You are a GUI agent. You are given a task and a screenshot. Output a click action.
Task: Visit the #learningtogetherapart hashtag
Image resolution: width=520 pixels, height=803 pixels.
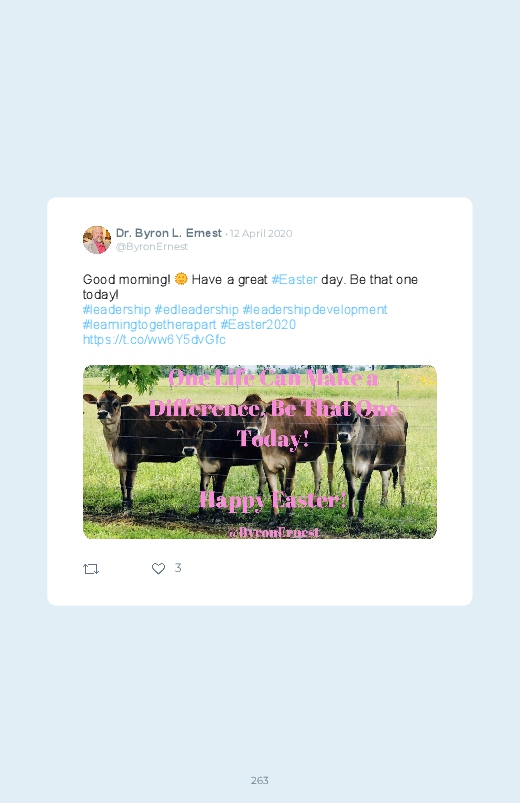pyautogui.click(x=150, y=325)
